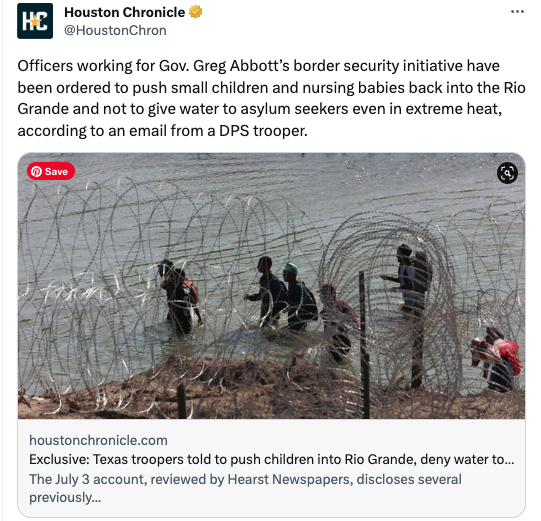Click the @HoustonChron handle
Image resolution: width=541 pixels, height=521 pixels.
point(115,30)
